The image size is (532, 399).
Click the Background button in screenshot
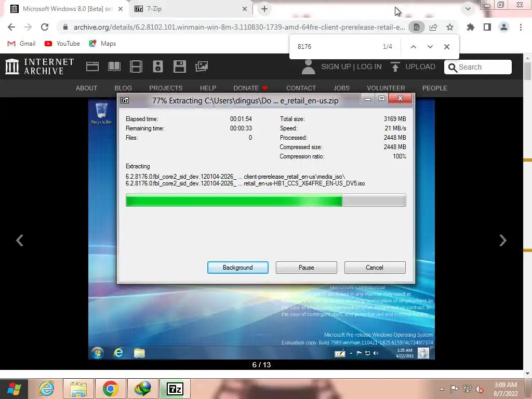[238, 268]
